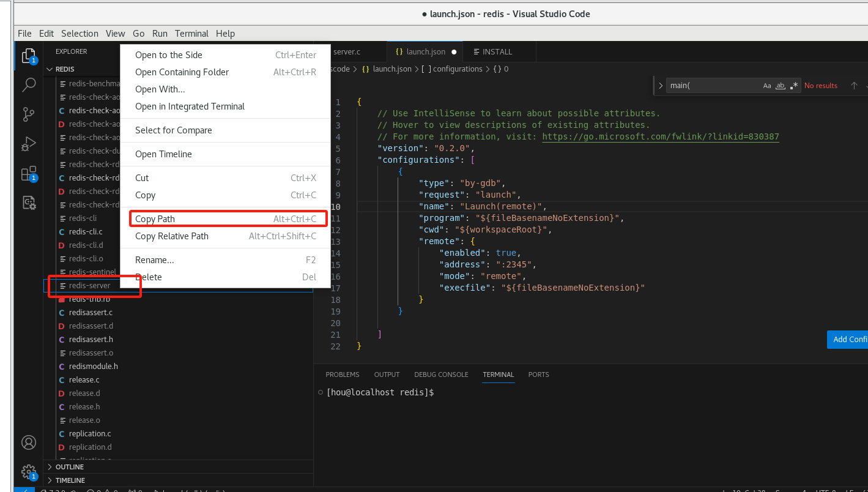Switch to the OUTPUT panel tab
Screen dimensions: 868x492
387,375
